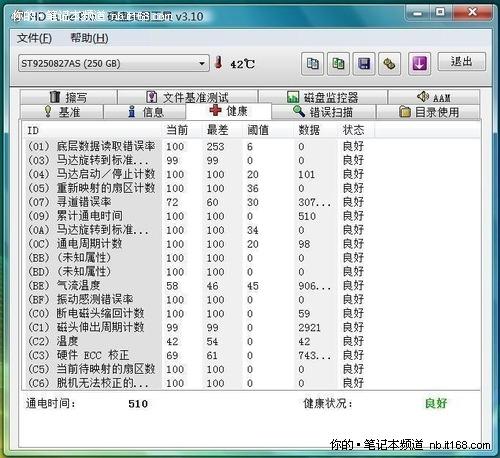Image resolution: width=500 pixels, height=458 pixels.
Task: Switch to the 基准 tab
Action: point(62,112)
